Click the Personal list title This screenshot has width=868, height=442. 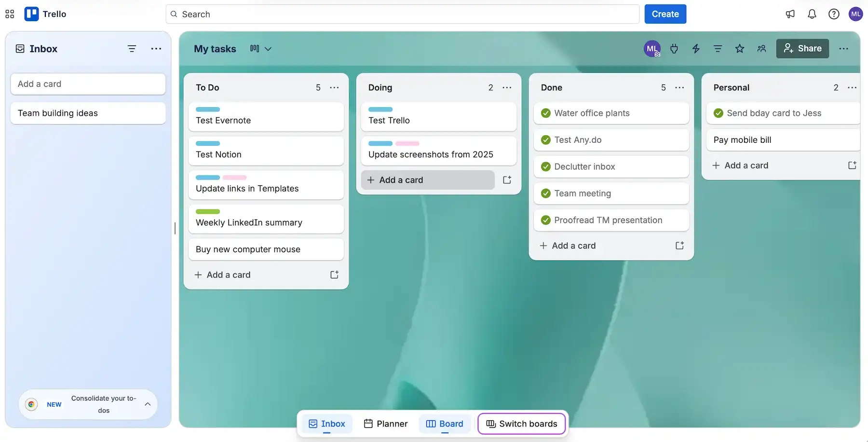[x=732, y=87]
